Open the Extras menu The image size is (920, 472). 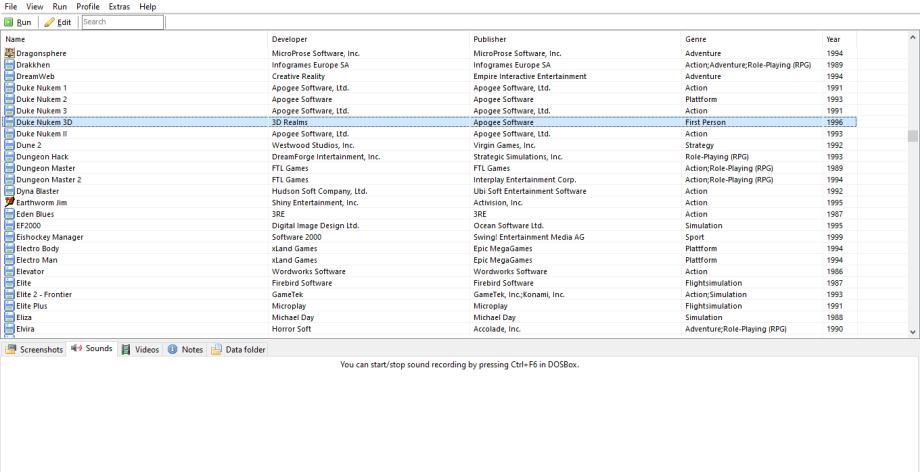coord(120,6)
